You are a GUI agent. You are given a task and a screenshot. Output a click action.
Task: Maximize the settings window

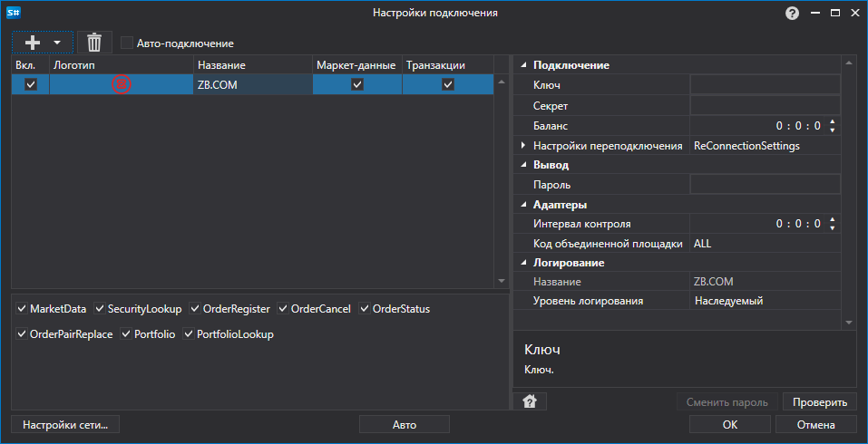[x=834, y=13]
